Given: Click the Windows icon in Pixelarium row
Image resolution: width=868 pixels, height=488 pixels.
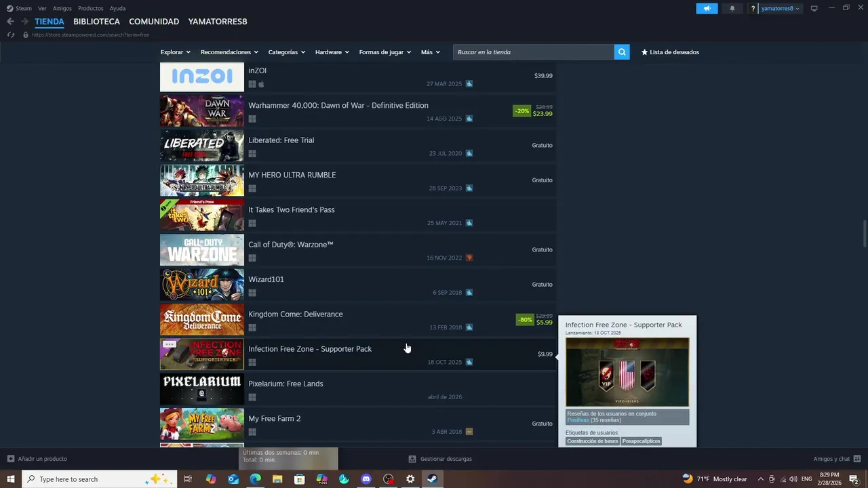Looking at the screenshot, I should [252, 397].
